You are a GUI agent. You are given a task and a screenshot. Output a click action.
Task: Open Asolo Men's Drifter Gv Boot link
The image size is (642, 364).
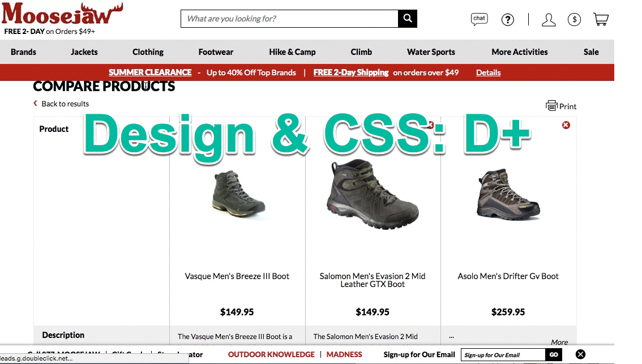pyautogui.click(x=508, y=276)
